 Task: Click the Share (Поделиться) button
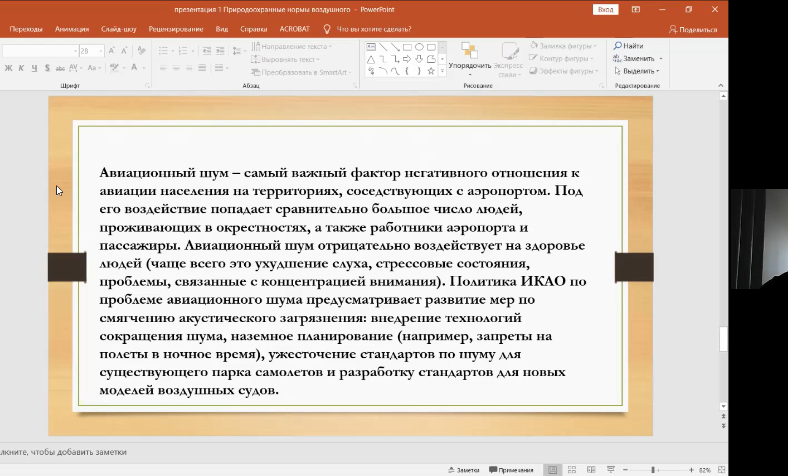pos(693,29)
